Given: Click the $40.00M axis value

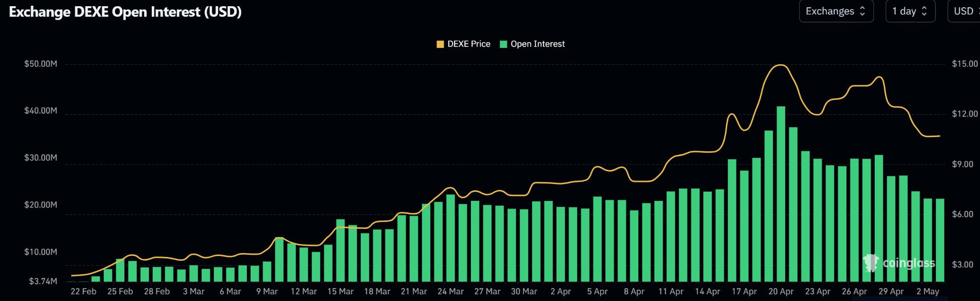Looking at the screenshot, I should pos(41,111).
